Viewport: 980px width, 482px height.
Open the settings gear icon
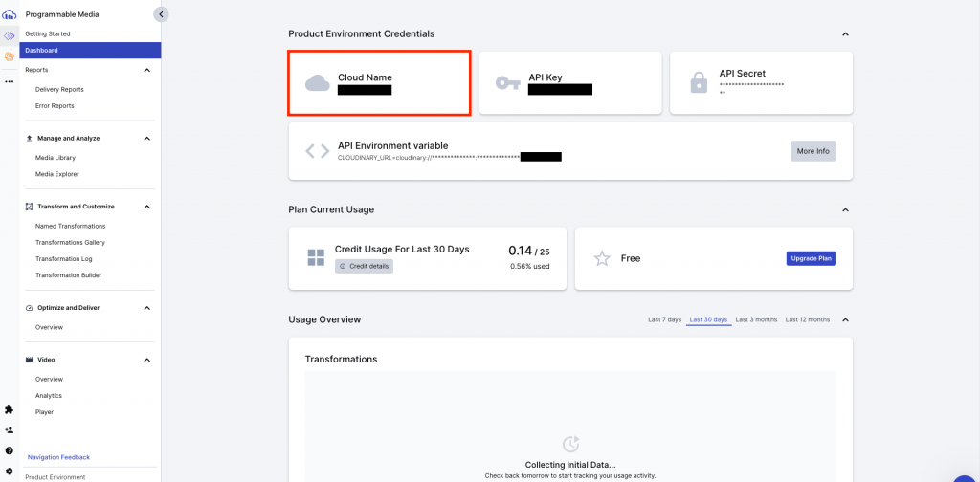pyautogui.click(x=9, y=471)
